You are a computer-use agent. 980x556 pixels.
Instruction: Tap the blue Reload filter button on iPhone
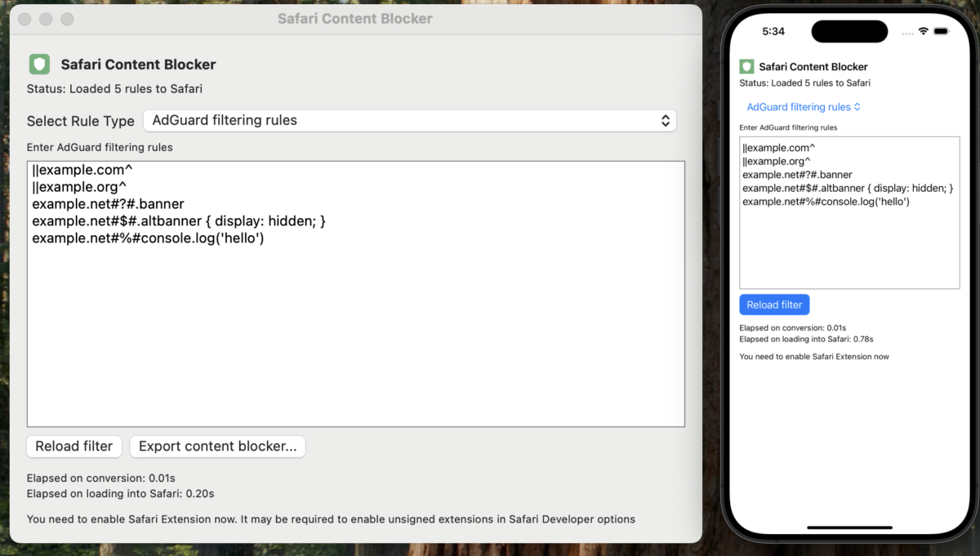[x=774, y=305]
